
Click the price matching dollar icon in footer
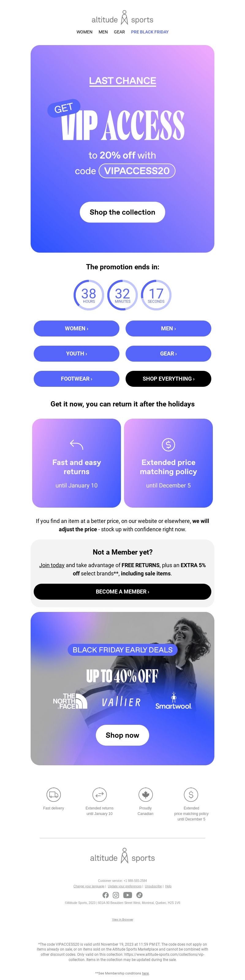click(191, 794)
